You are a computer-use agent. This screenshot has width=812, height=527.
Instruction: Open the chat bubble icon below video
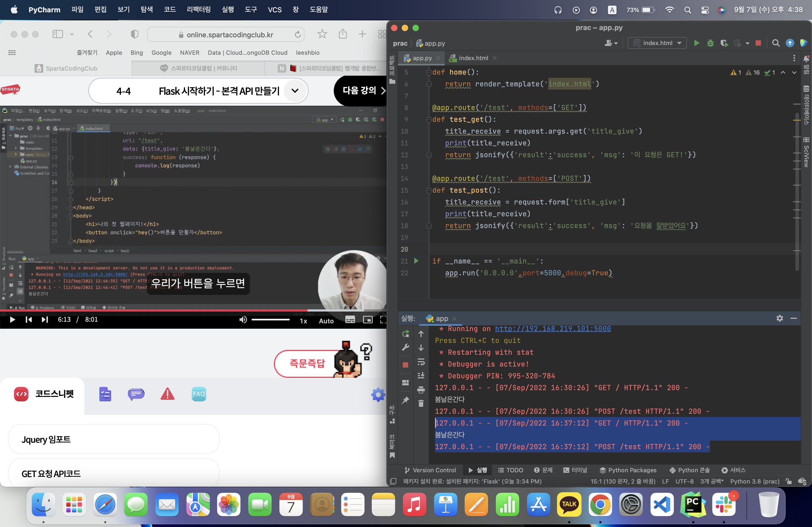click(x=136, y=394)
